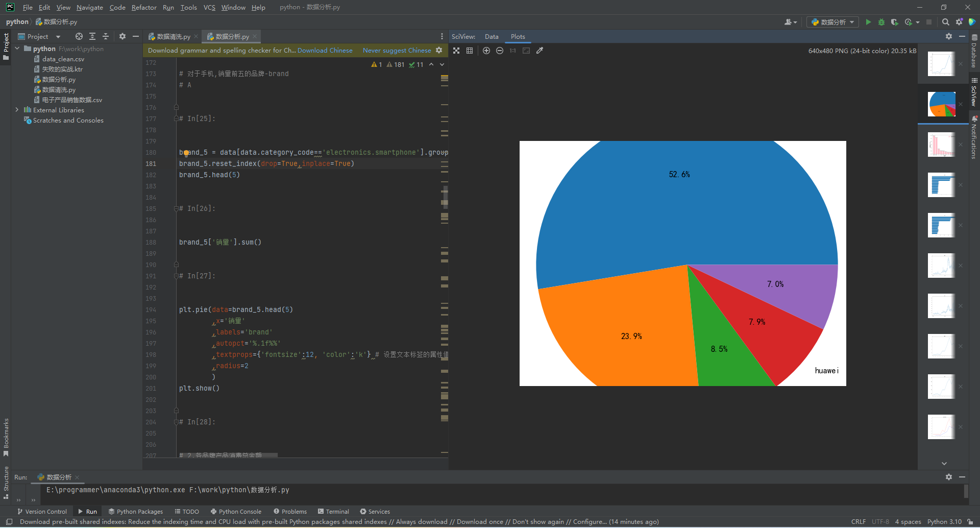The image size is (980, 528).
Task: Open the Structure tool window
Action: point(6,483)
